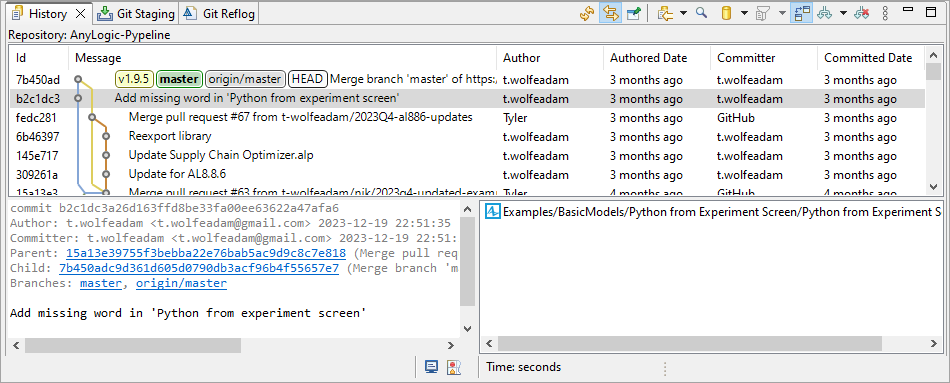Click down arrow of commit table scrollbar

click(x=934, y=187)
